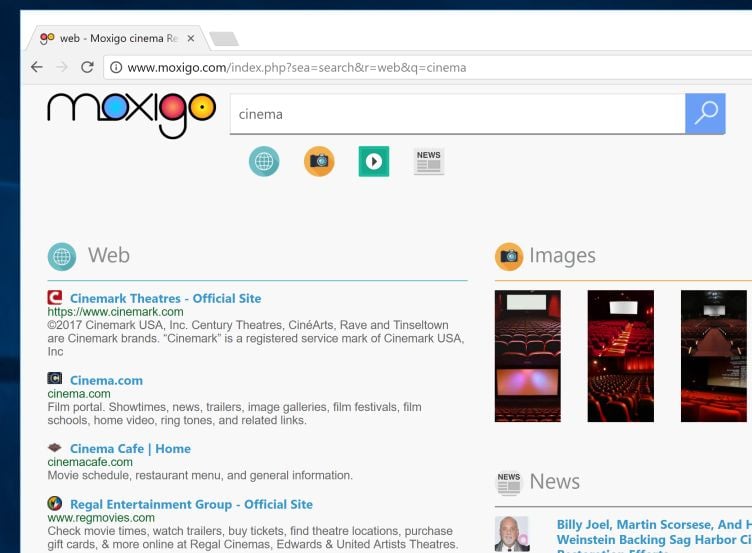
Task: Focus the cinema search box
Action: point(458,114)
